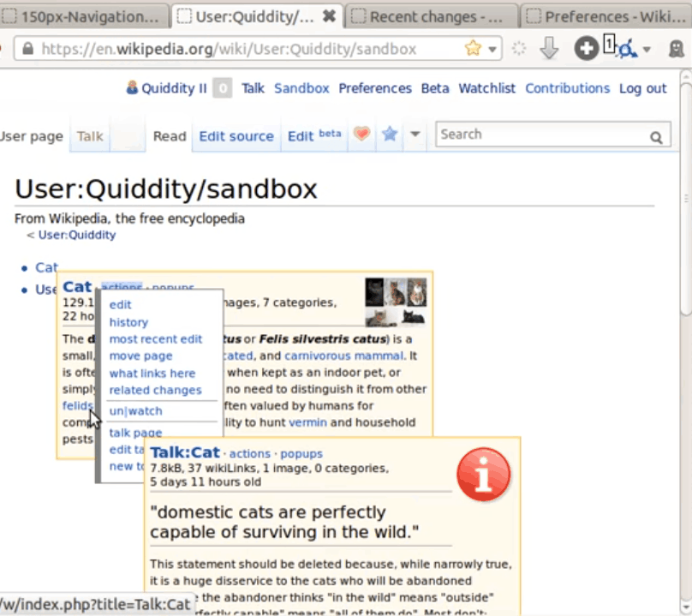Open the More actions dropdown arrow

[415, 135]
